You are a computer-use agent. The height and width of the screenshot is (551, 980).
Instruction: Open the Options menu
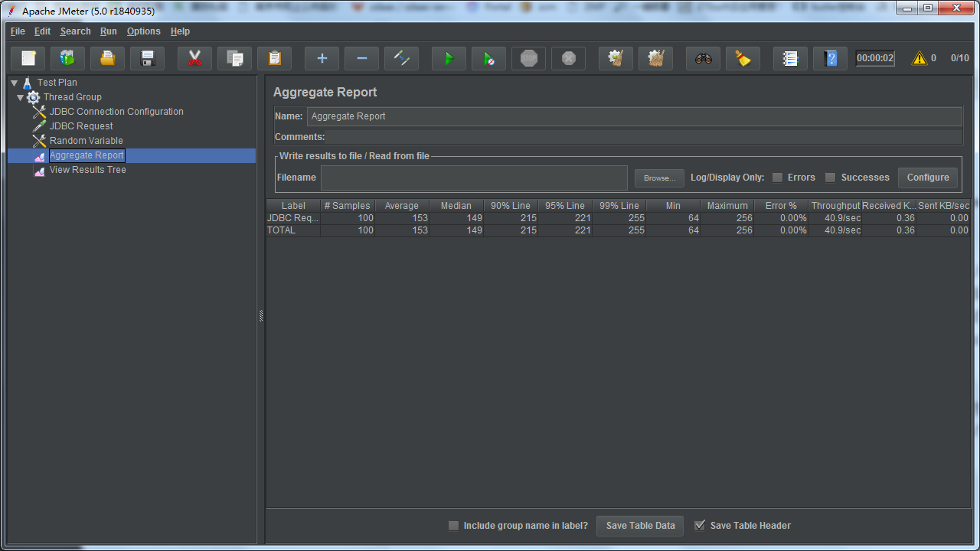[x=144, y=31]
